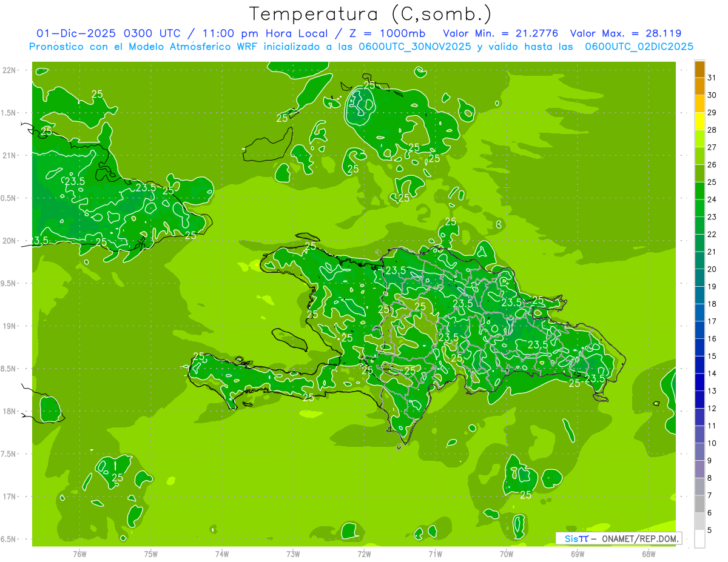This screenshot has width=728, height=562.
Task: Click the colorbar value label "28"
Action: (712, 130)
